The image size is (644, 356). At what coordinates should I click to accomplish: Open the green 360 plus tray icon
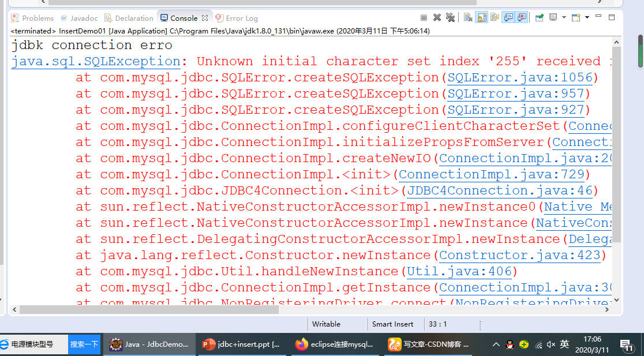523,344
